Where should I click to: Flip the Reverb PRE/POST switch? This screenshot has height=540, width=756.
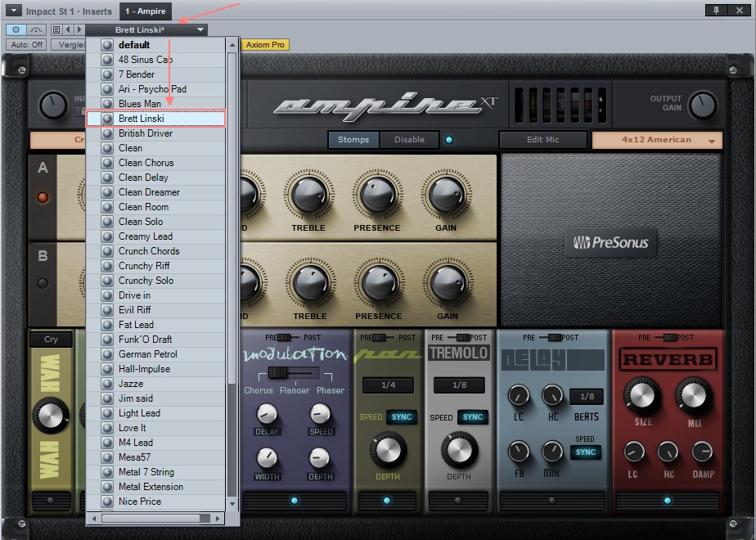[670, 337]
